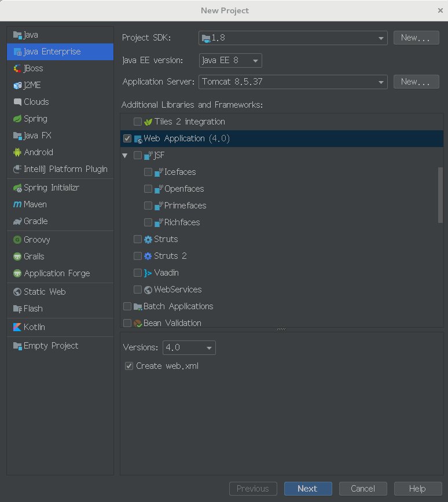Image resolution: width=448 pixels, height=502 pixels.
Task: Select Java Enterprise project type
Action: 60,52
